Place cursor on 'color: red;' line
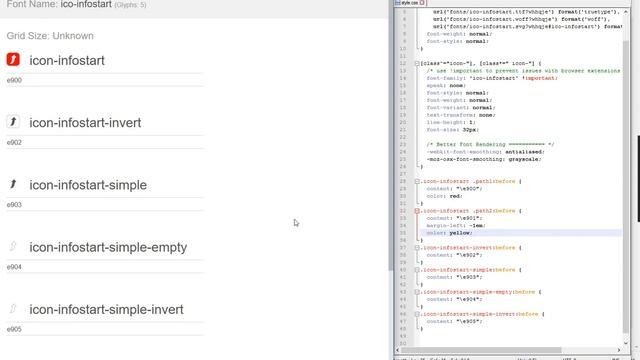The width and height of the screenshot is (640, 360). pos(444,196)
